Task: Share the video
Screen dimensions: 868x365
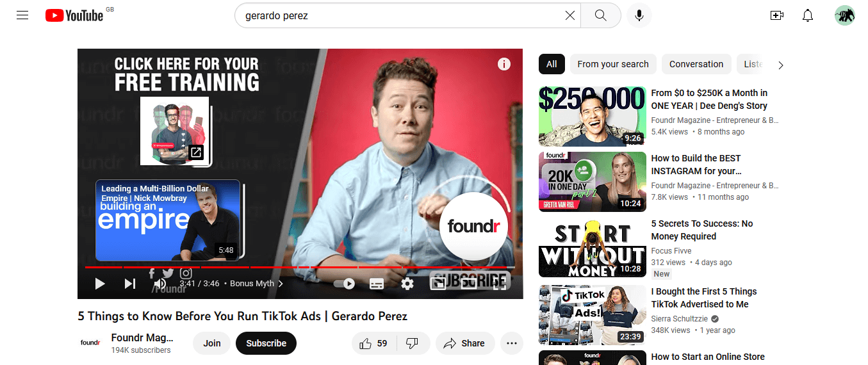Action: click(x=465, y=343)
